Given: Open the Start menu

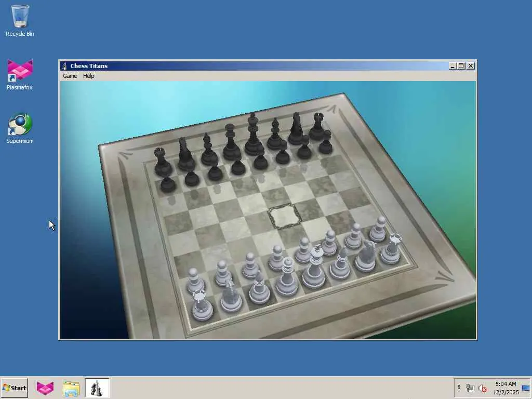Looking at the screenshot, I should (14, 388).
